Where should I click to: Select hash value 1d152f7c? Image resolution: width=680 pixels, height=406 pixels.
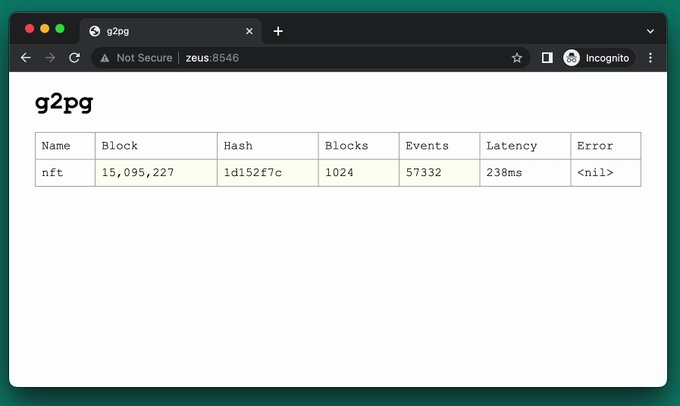pyautogui.click(x=268, y=173)
